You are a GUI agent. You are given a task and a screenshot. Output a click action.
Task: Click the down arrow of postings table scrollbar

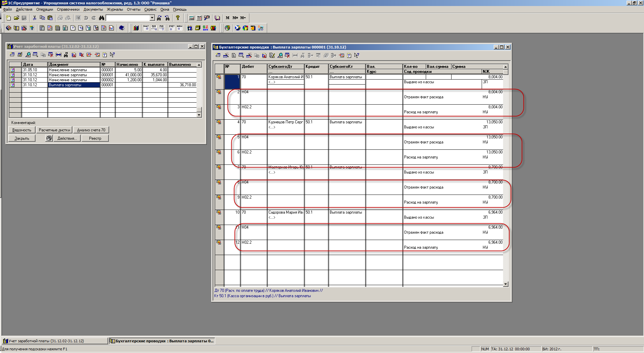coord(505,284)
